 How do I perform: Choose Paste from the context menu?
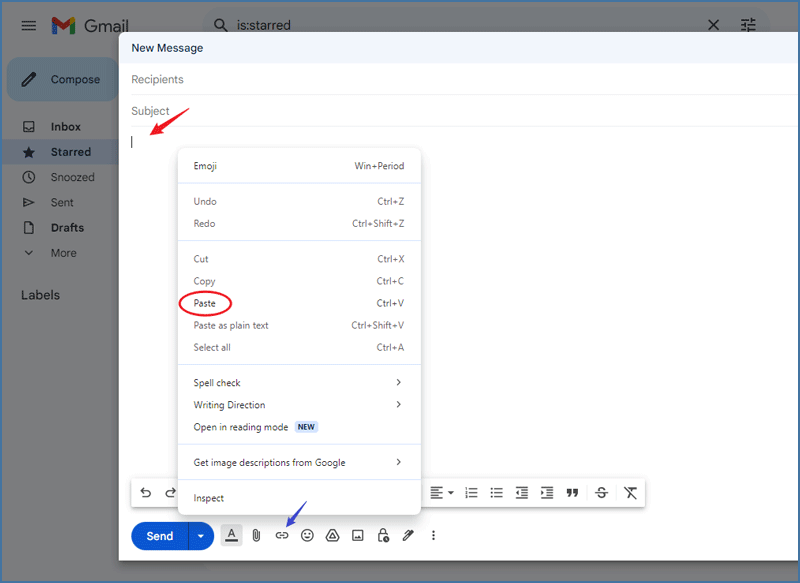point(299,303)
